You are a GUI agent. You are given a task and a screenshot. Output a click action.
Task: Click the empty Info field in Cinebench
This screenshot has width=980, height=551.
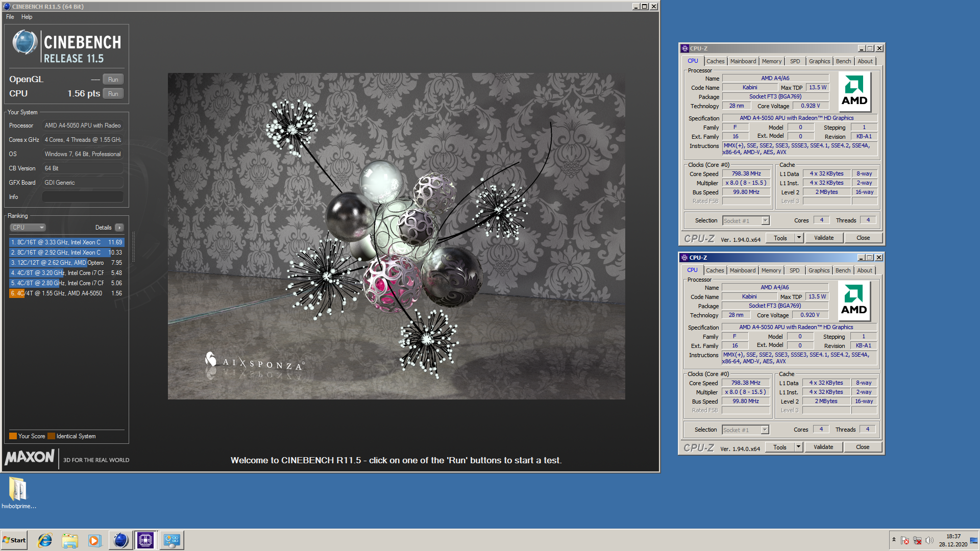click(x=83, y=197)
